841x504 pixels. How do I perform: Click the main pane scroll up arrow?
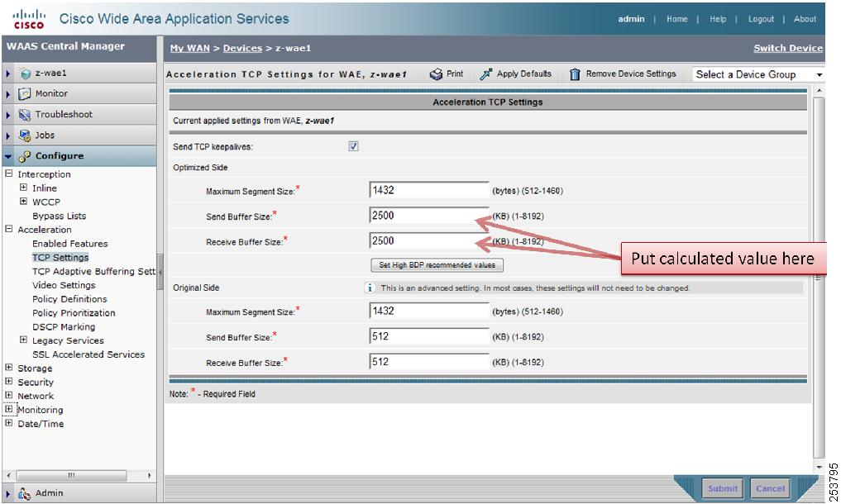[819, 92]
